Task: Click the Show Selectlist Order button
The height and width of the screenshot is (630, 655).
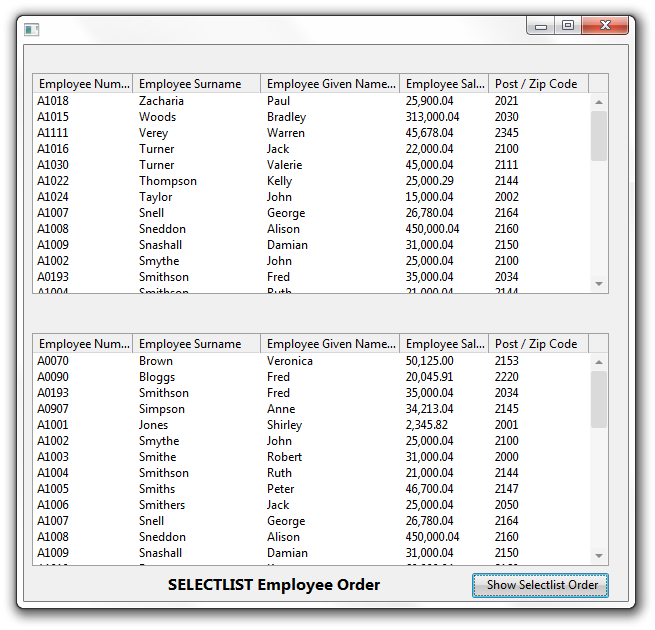Action: coord(540,585)
